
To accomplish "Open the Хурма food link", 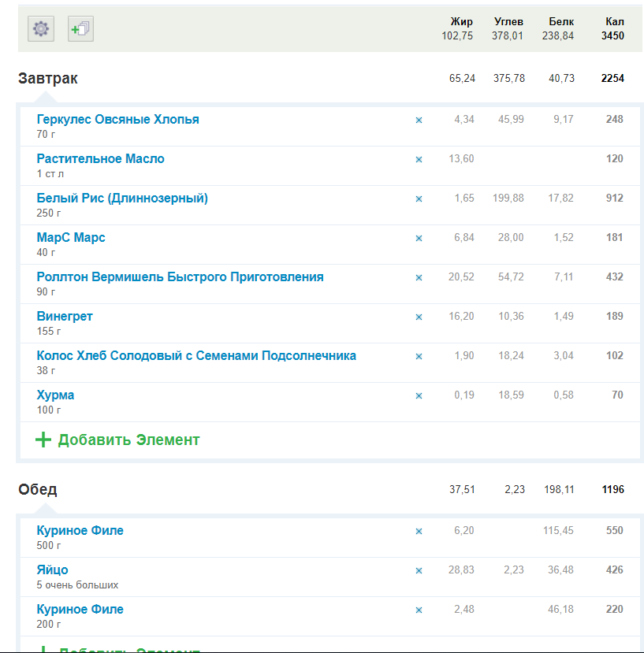I will 55,395.
